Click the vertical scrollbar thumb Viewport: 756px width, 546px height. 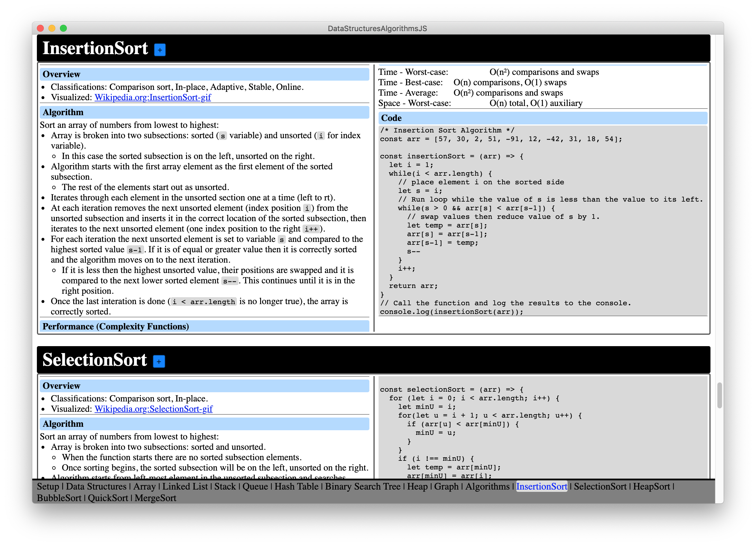(719, 395)
